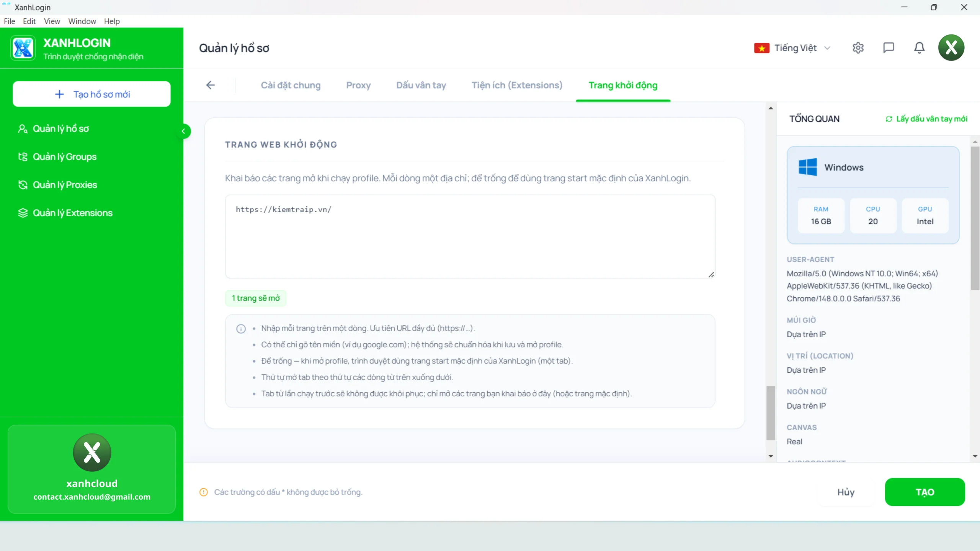Click the VỊ TRÍ (LOCATION) label
This screenshot has height=551, width=980.
(820, 356)
